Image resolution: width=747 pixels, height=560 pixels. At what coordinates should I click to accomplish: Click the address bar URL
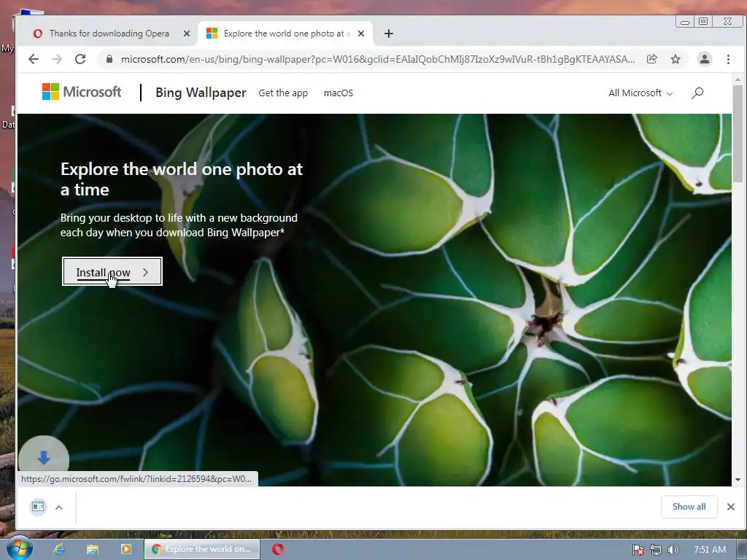coord(377,59)
